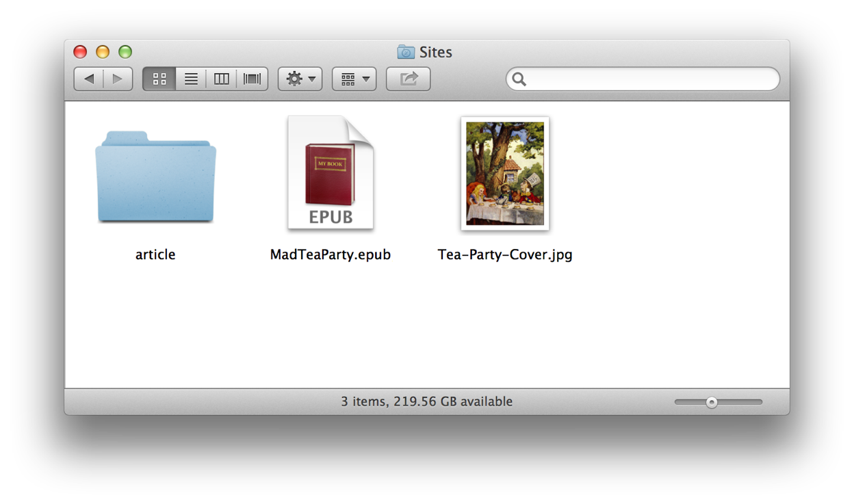This screenshot has width=854, height=504.
Task: Switch to icon view in the toolbar
Action: click(159, 79)
